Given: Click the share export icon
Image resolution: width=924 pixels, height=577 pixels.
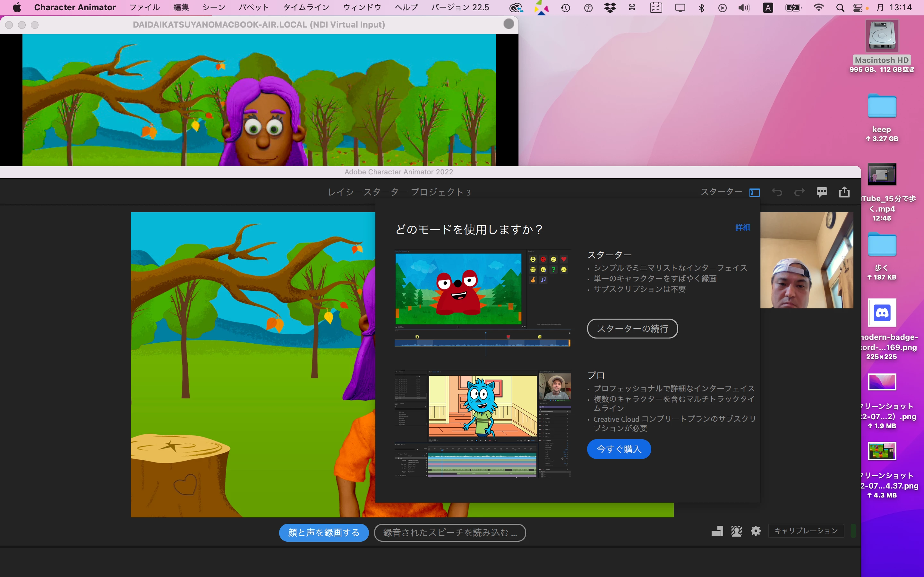Looking at the screenshot, I should [844, 192].
